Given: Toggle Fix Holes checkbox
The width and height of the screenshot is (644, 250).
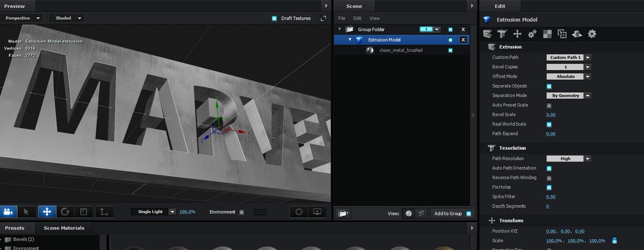Looking at the screenshot, I should click(549, 187).
